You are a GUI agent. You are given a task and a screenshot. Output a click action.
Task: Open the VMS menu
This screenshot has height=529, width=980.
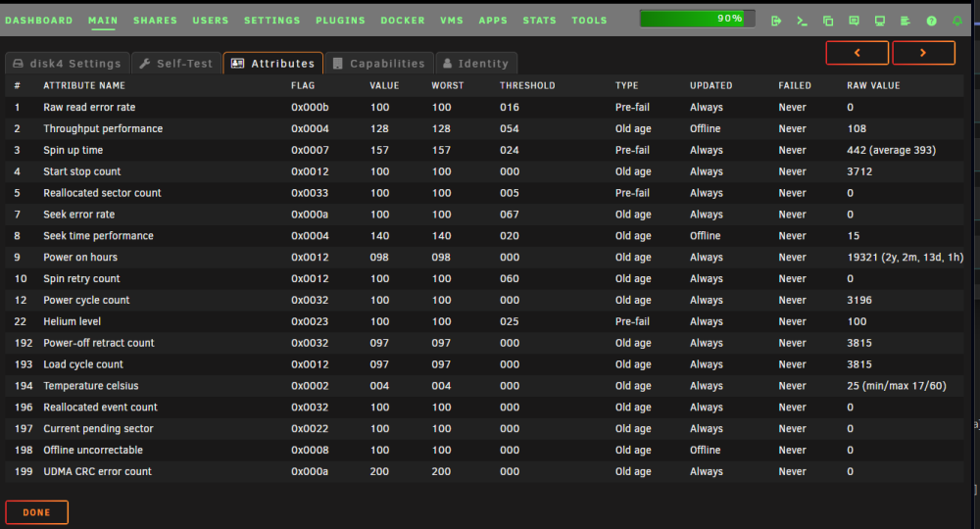(451, 20)
